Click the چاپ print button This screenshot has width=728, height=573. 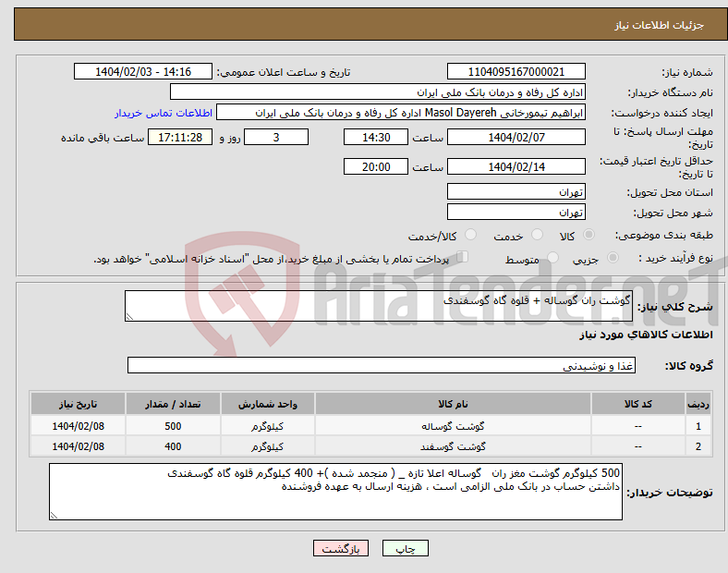pyautogui.click(x=406, y=548)
